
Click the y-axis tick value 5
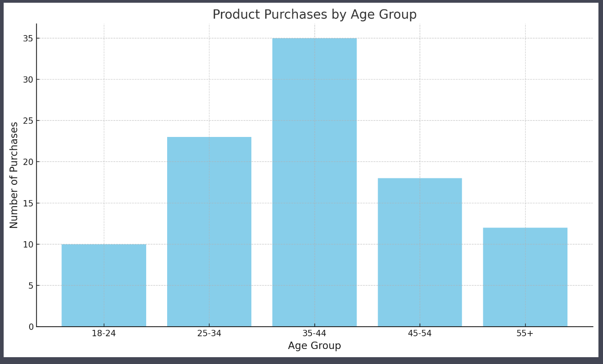31,286
